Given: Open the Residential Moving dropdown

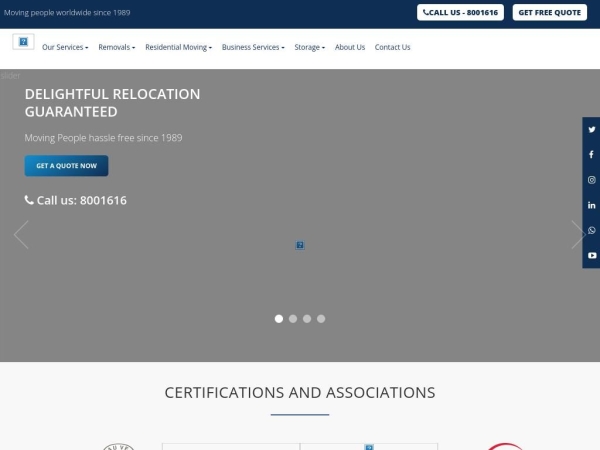Looking at the screenshot, I should [x=178, y=47].
